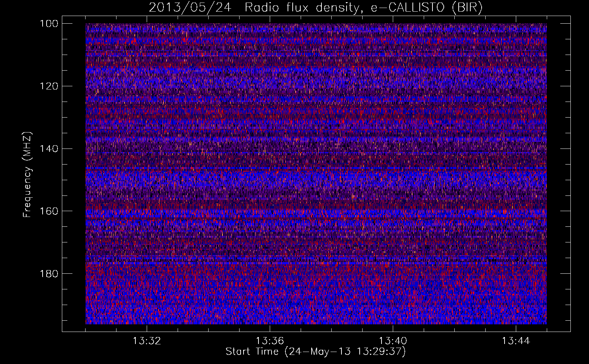Click the 13:32 time tick label

pos(147,341)
